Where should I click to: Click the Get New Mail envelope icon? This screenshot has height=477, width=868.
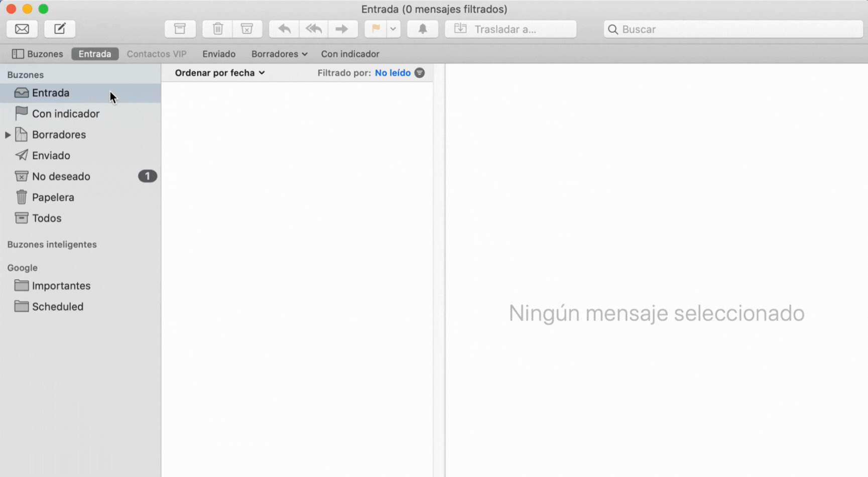click(22, 29)
